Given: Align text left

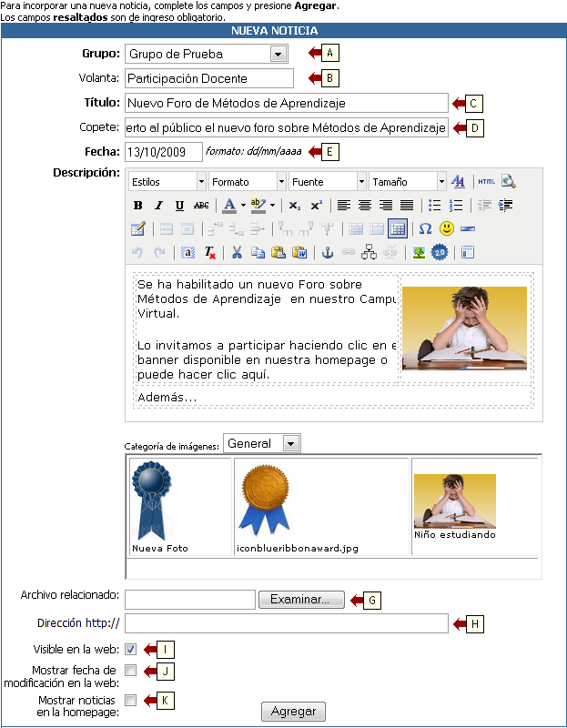Looking at the screenshot, I should [344, 206].
